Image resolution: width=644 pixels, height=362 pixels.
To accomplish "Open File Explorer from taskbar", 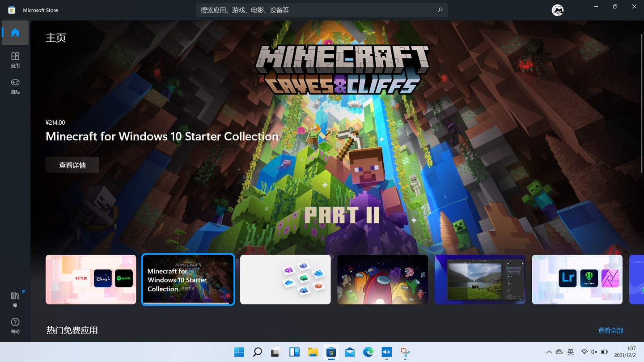I will [313, 352].
